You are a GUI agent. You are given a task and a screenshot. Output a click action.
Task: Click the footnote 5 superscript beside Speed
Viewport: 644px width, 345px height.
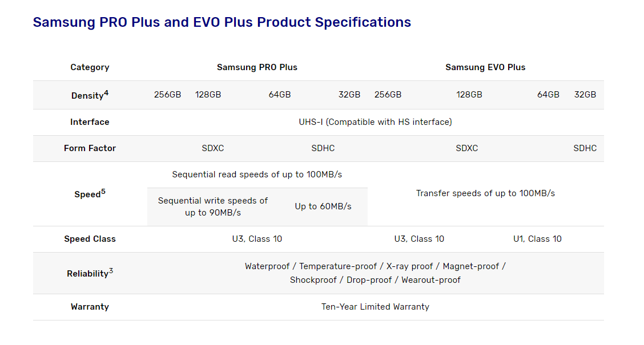(103, 192)
